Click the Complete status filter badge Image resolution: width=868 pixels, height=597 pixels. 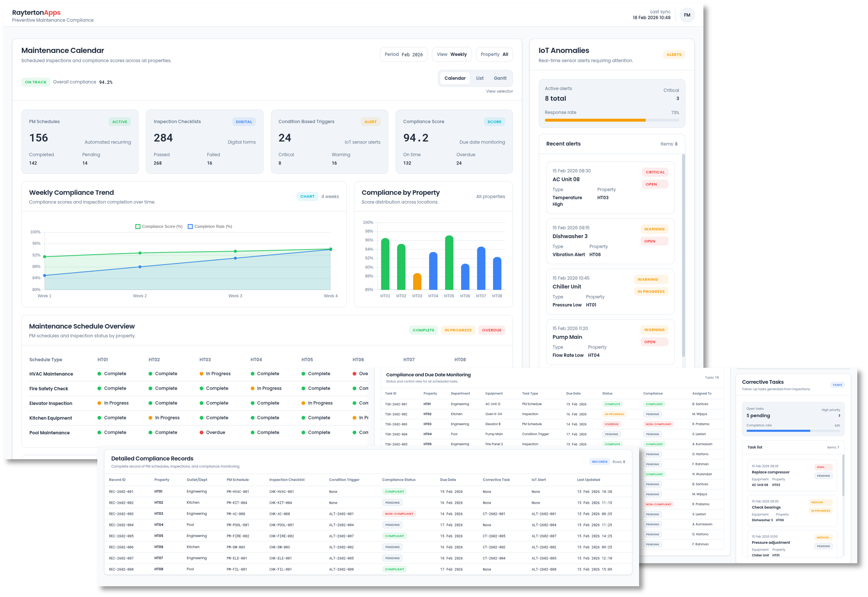(423, 330)
